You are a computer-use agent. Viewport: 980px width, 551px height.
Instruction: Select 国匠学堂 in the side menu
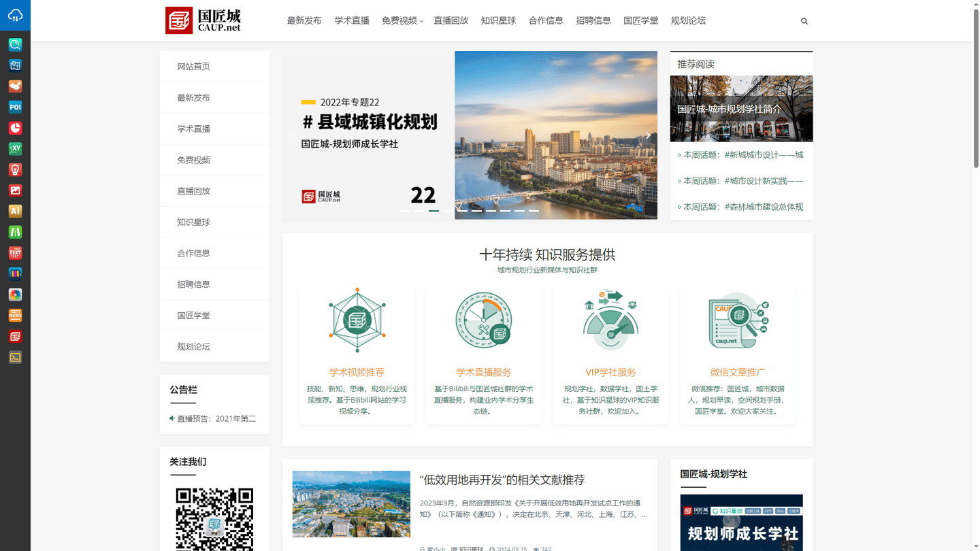[214, 316]
